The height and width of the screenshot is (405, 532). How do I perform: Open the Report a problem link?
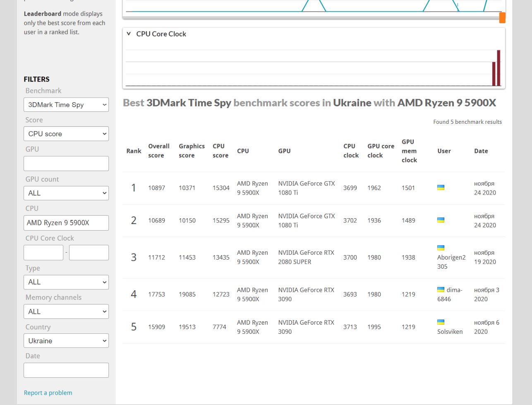(x=48, y=393)
